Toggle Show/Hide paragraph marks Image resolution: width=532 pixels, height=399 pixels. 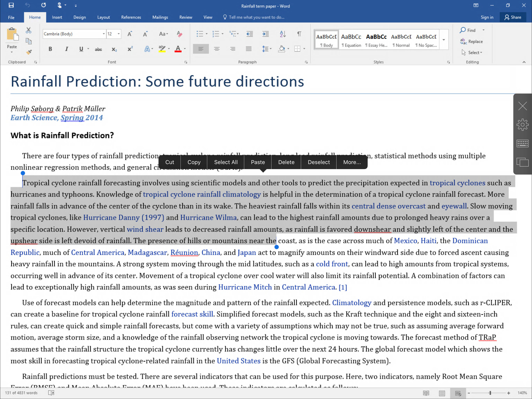(x=299, y=34)
